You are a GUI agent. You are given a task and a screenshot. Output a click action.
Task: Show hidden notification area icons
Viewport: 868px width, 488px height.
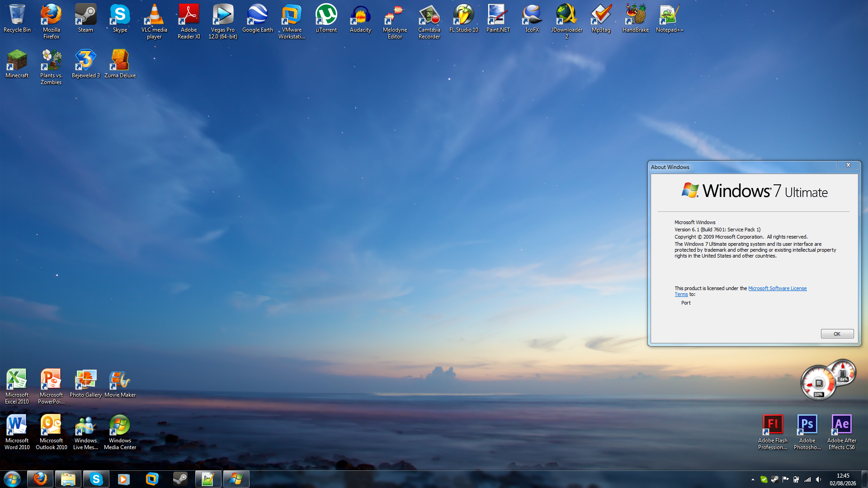(x=753, y=479)
